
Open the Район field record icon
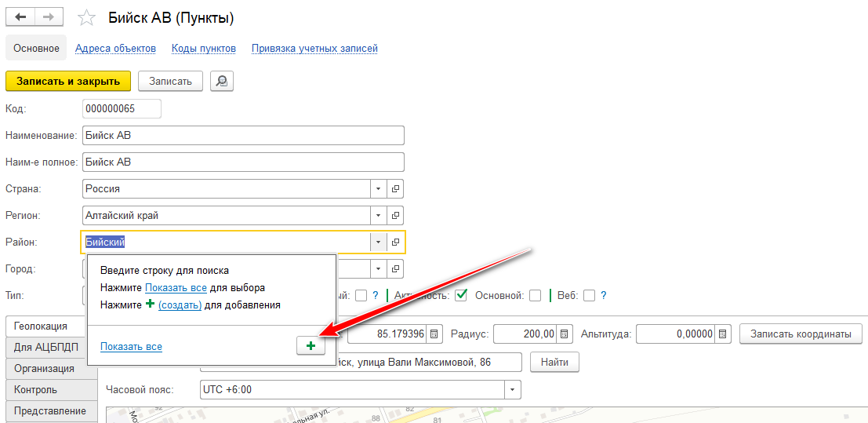[396, 242]
